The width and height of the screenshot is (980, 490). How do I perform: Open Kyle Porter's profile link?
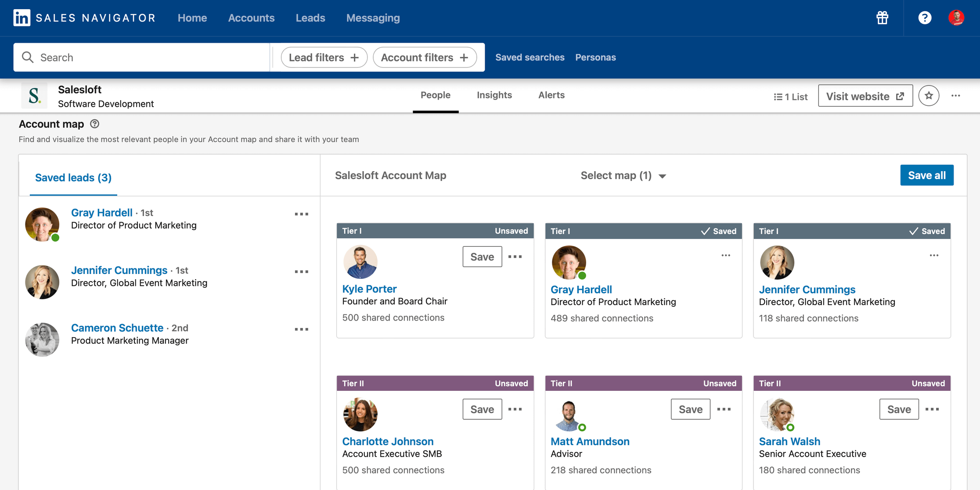click(x=369, y=289)
